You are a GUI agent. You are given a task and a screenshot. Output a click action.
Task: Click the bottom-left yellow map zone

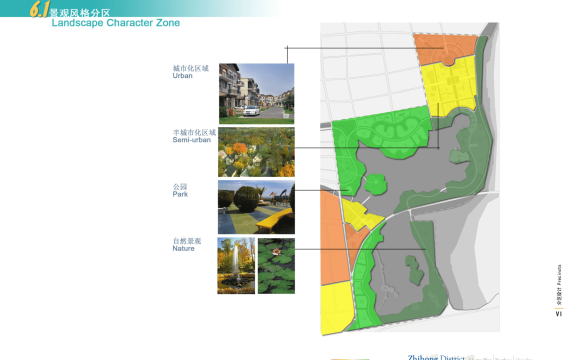[335, 308]
